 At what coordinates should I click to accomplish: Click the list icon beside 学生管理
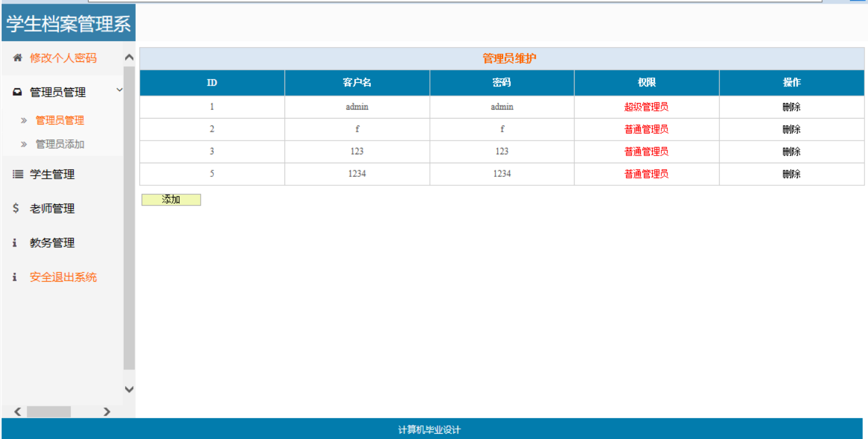point(18,175)
